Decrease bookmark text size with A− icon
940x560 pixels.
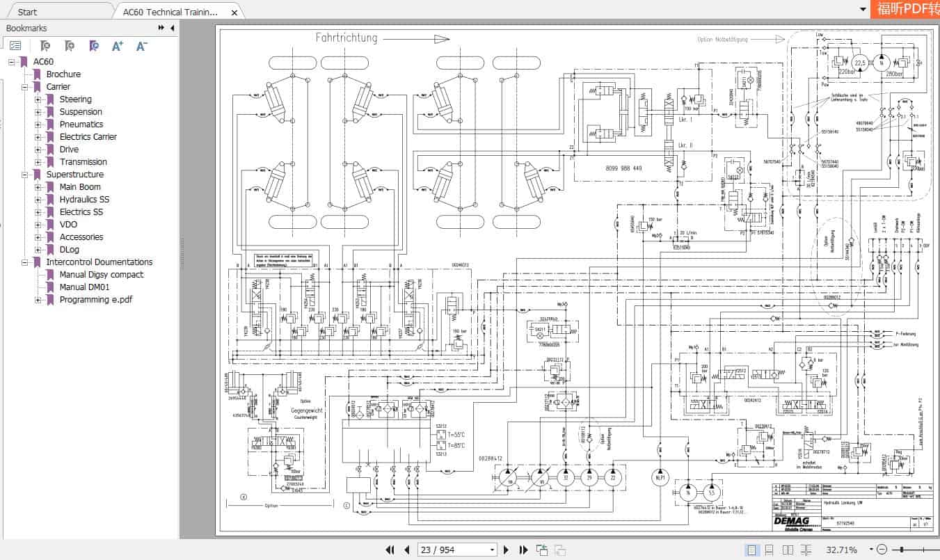click(141, 46)
